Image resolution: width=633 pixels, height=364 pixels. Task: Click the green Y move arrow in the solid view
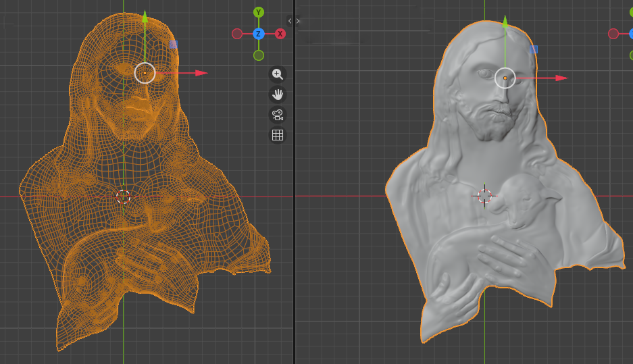tap(505, 22)
